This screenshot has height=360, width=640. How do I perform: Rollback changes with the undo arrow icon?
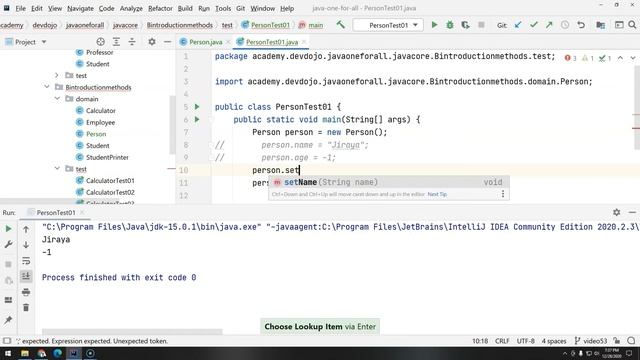[581, 25]
